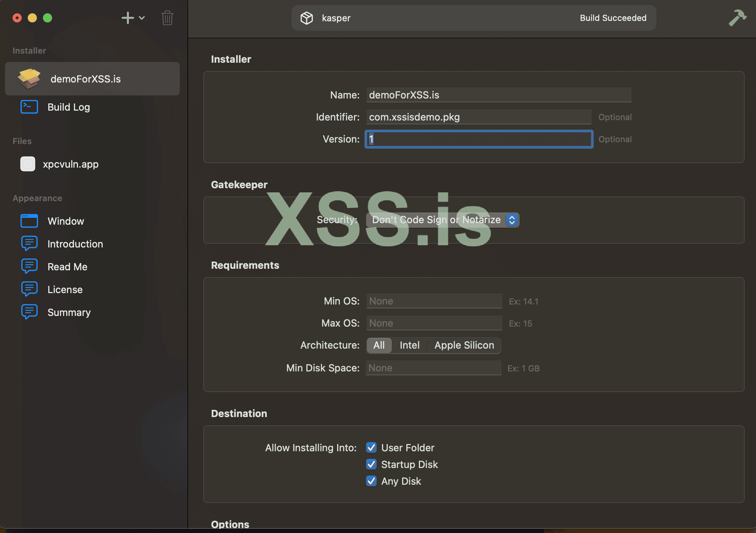The height and width of the screenshot is (533, 756).
Task: Click the package box icon beside kasper
Action: click(306, 18)
